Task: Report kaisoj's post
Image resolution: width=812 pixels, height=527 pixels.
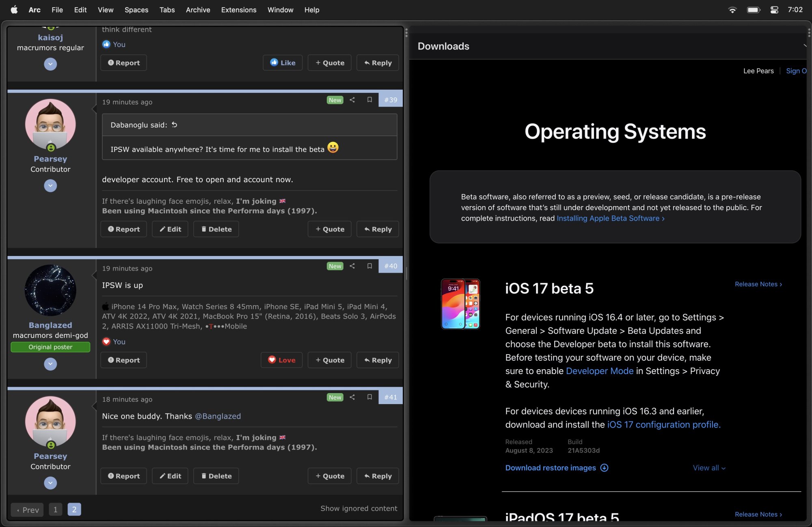Action: pos(123,63)
